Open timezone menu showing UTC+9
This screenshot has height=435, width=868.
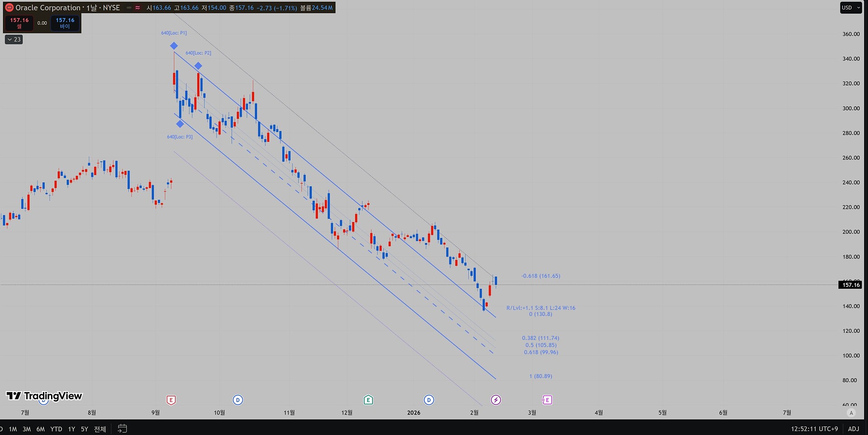point(814,429)
